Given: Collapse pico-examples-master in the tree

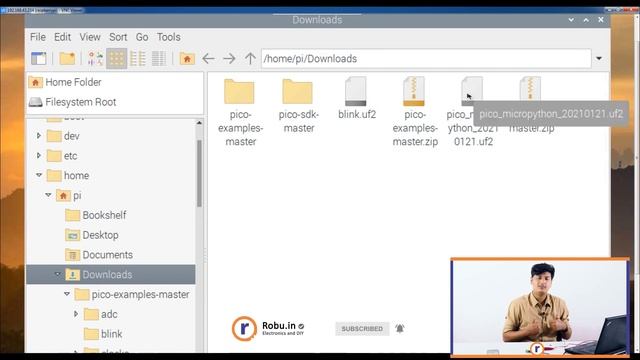Looking at the screenshot, I should (67, 294).
